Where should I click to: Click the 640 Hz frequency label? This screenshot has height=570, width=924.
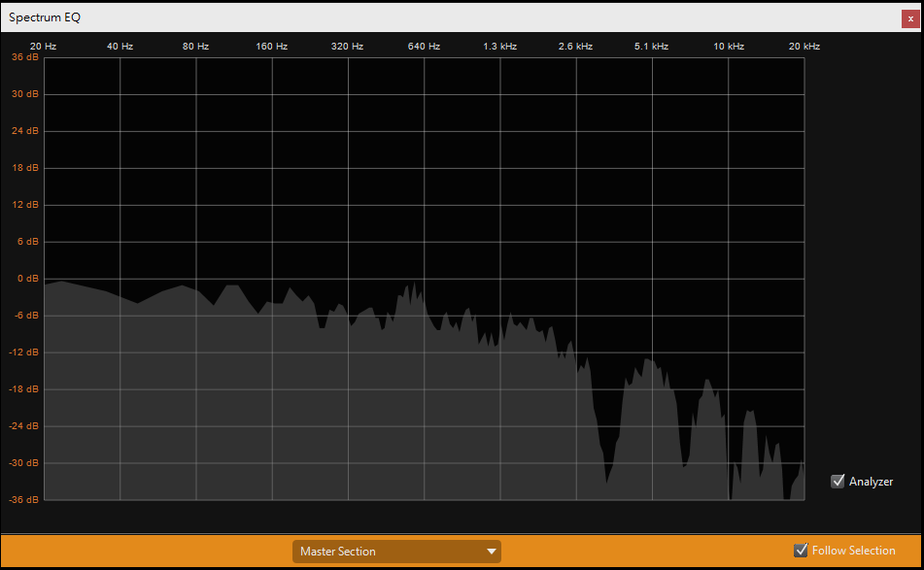pos(424,46)
